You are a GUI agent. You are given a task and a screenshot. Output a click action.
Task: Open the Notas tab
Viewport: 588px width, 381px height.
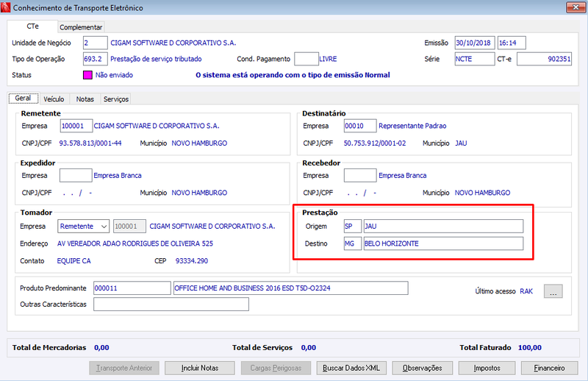pyautogui.click(x=85, y=99)
